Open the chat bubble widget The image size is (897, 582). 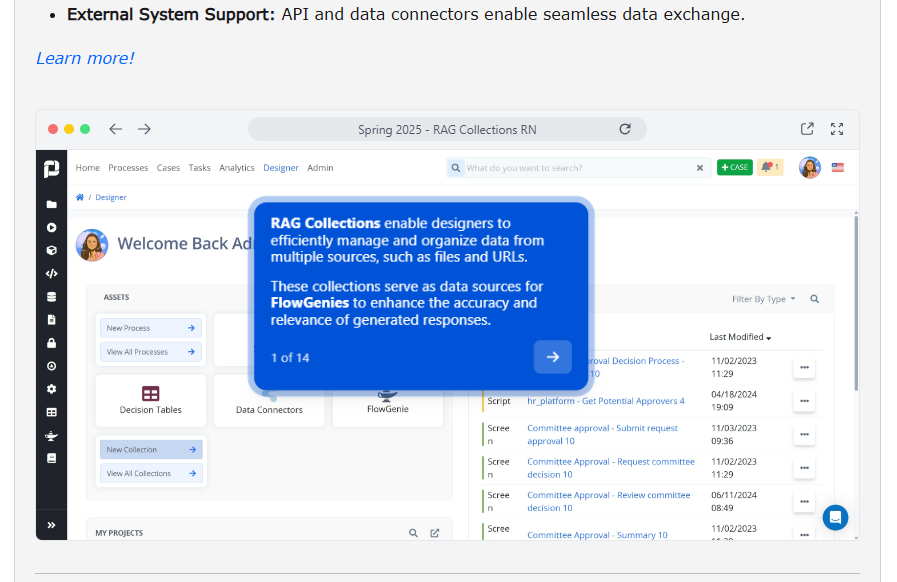tap(835, 517)
